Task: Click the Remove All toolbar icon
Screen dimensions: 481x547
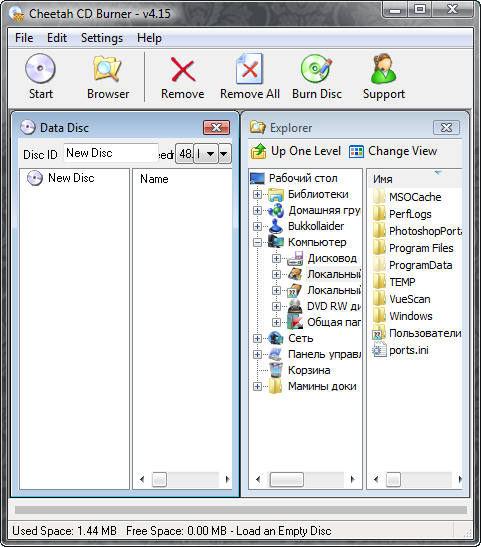Action: click(x=249, y=68)
